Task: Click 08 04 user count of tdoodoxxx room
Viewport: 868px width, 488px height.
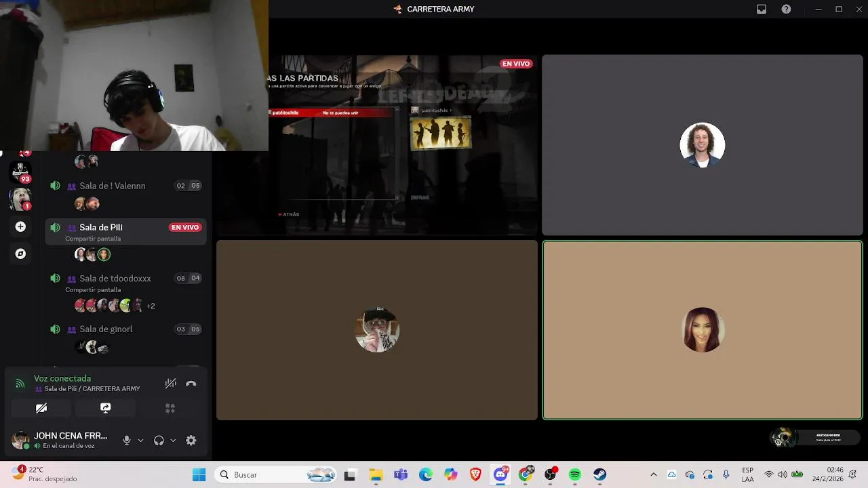Action: [x=188, y=279]
